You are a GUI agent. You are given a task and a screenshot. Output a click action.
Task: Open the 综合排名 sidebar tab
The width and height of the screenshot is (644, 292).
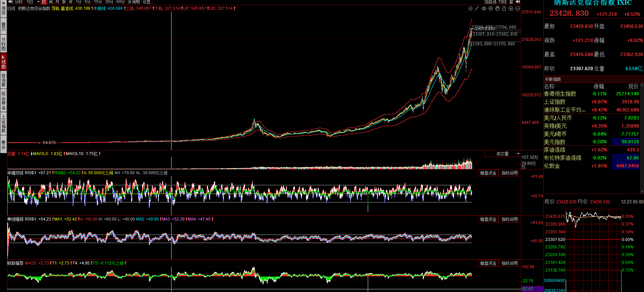(x=3, y=100)
